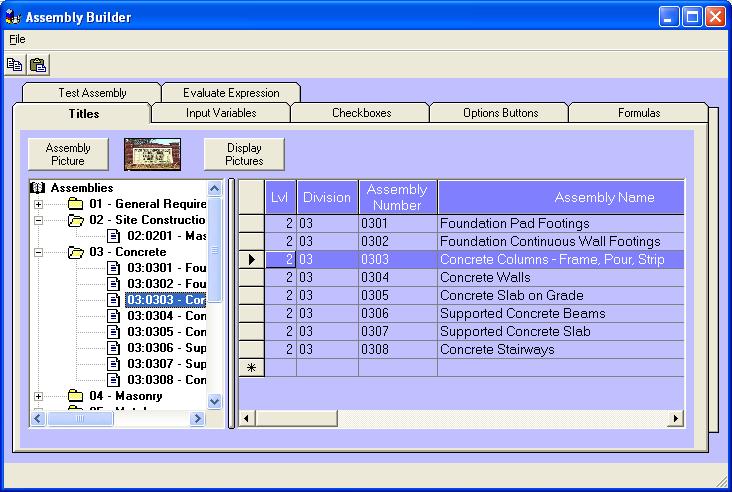Image resolution: width=732 pixels, height=492 pixels.
Task: Click the grid's horizontal scrollbar right arrow
Action: (x=676, y=418)
